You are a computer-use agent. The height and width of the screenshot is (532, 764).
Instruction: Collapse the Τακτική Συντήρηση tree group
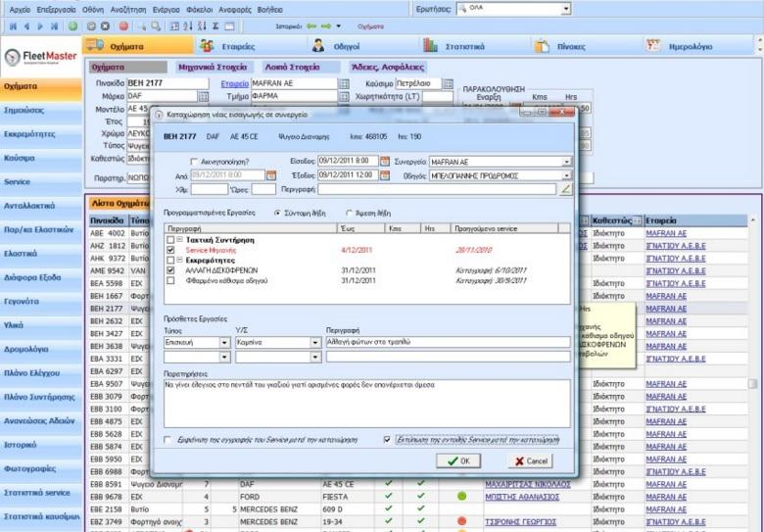click(179, 240)
